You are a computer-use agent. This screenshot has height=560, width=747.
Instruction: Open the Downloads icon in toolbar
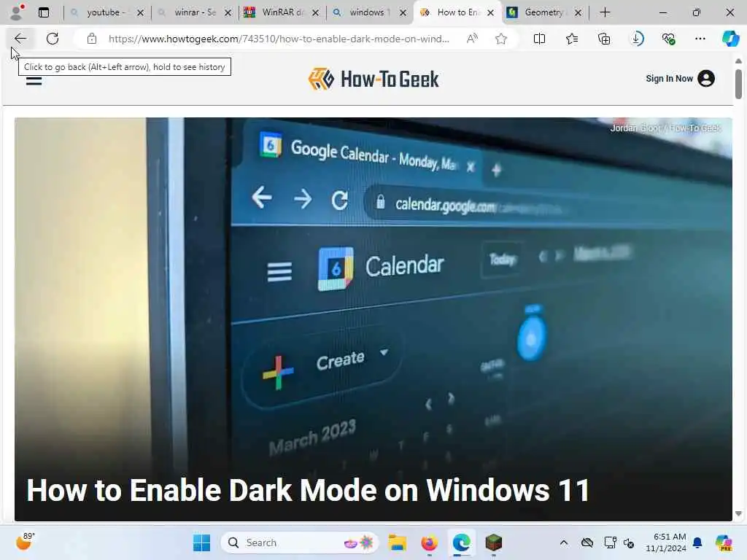(636, 39)
